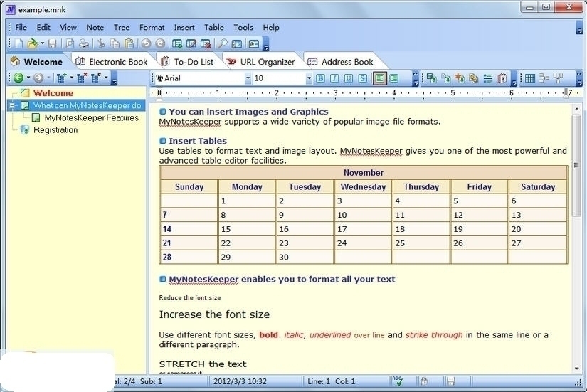587x392 pixels.
Task: Open the Back button history dropdown arrow
Action: 28,78
